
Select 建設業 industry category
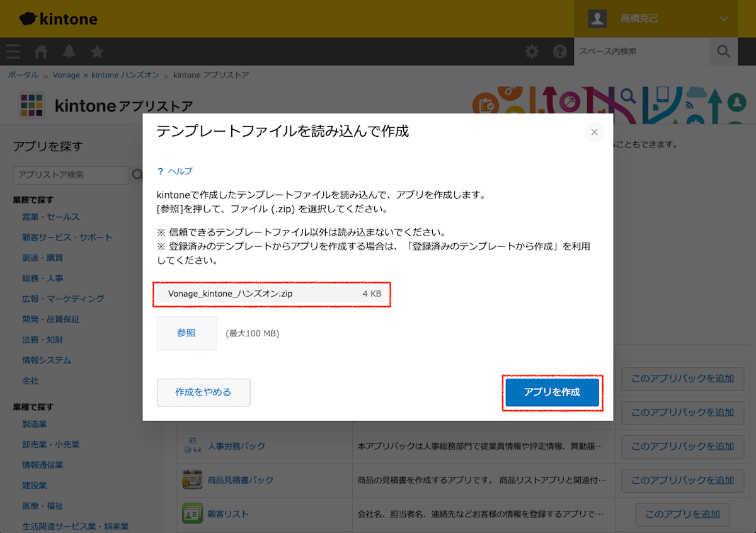(35, 485)
